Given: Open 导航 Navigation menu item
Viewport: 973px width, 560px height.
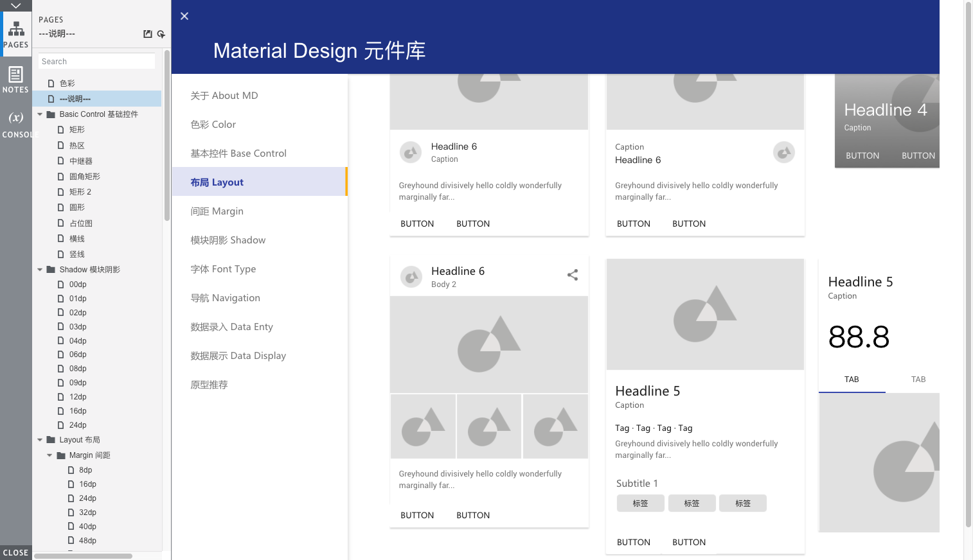Looking at the screenshot, I should [260, 298].
